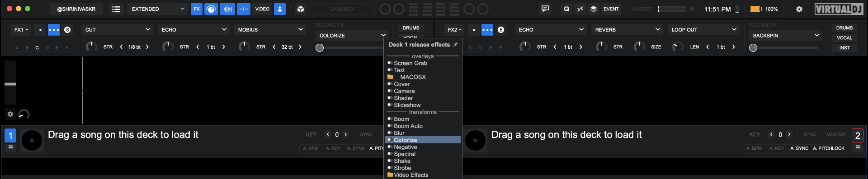The image size is (868, 179).
Task: Toggle the waveform view icon
Action: pos(227,9)
